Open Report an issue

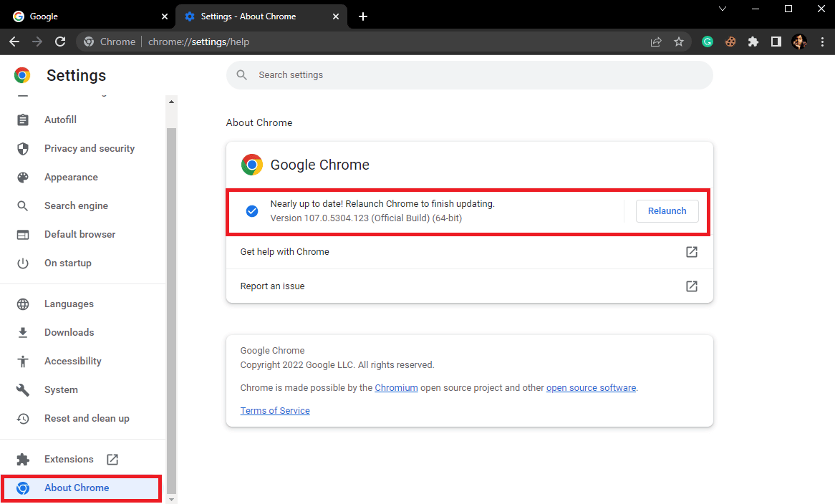tap(469, 286)
